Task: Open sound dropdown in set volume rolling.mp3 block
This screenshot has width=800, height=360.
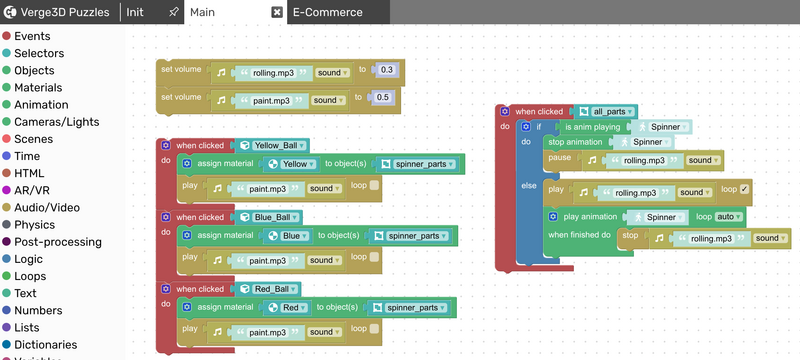Action: tap(333, 73)
